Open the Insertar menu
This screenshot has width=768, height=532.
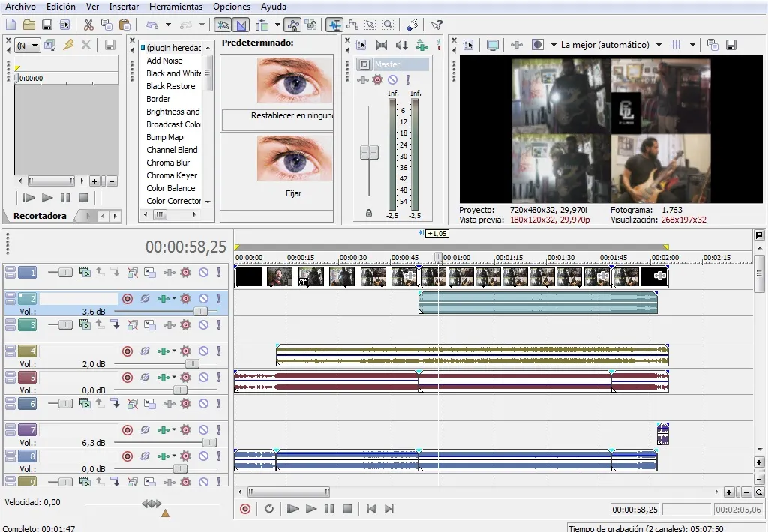point(124,6)
